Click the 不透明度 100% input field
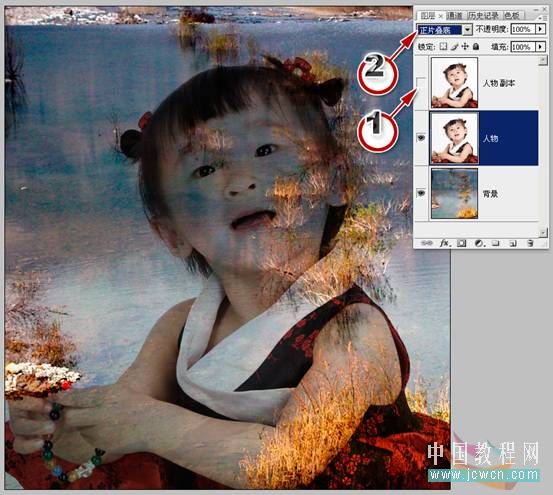This screenshot has height=495, width=553. pos(523,29)
